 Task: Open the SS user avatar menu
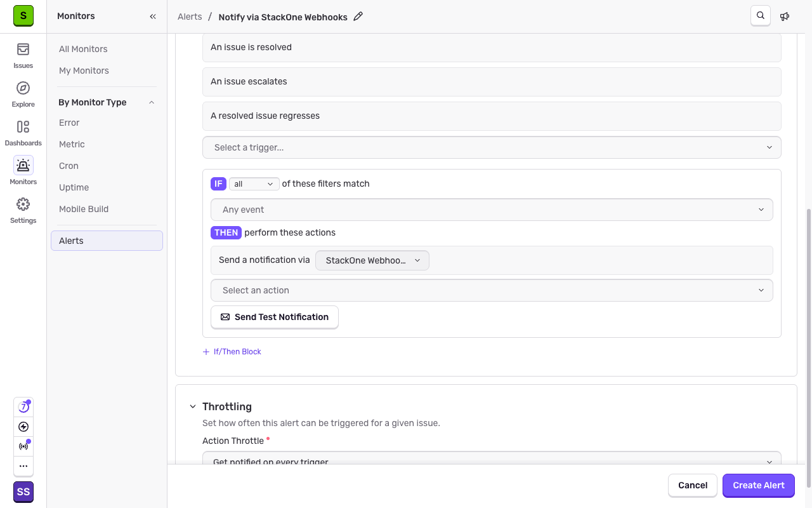coord(23,492)
